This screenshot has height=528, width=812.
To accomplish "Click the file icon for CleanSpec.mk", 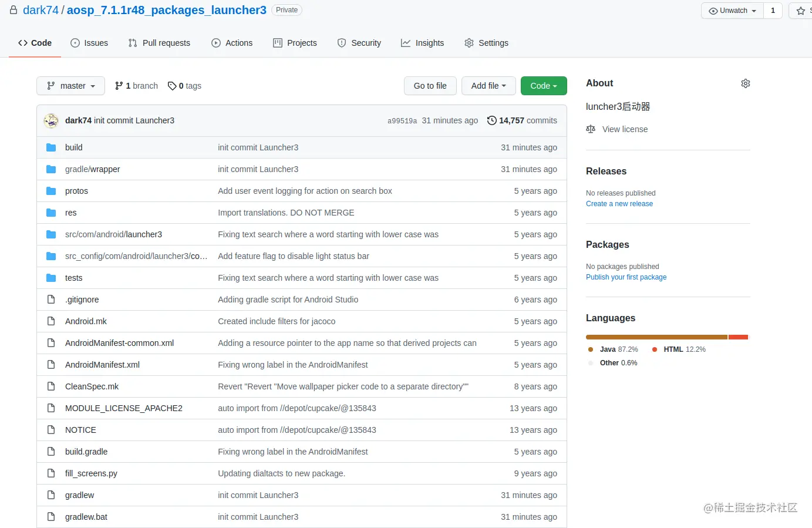I will 51,386.
